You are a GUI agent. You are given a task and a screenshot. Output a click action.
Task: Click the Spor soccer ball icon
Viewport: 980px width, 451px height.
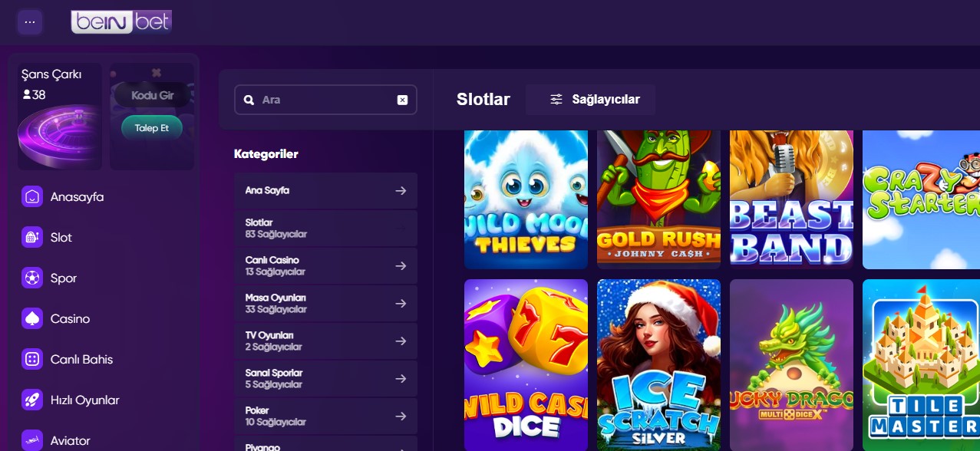click(x=31, y=278)
